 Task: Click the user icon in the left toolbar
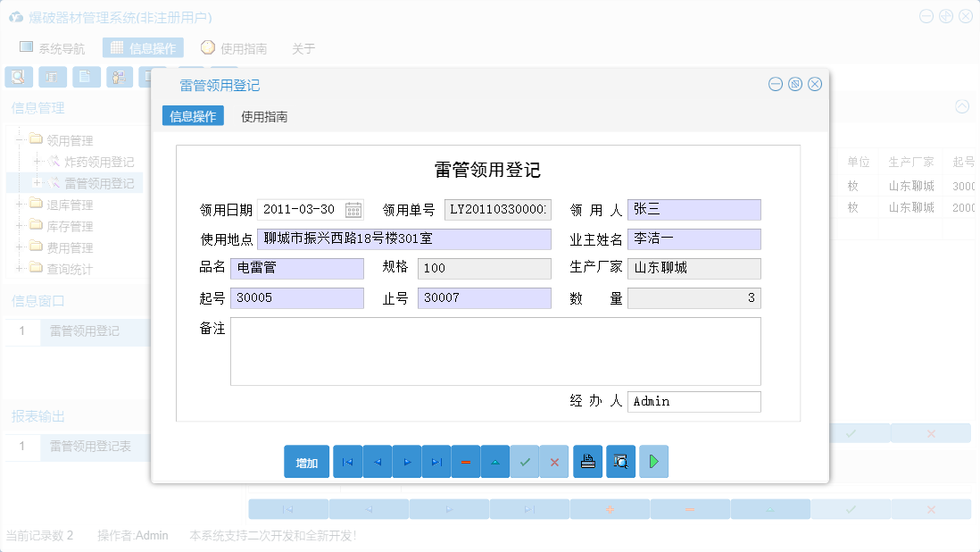click(x=120, y=77)
